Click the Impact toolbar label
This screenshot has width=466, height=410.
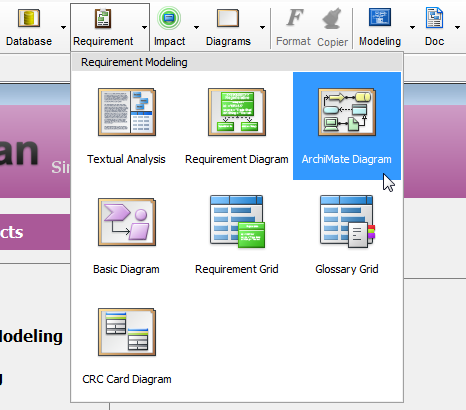point(169,41)
